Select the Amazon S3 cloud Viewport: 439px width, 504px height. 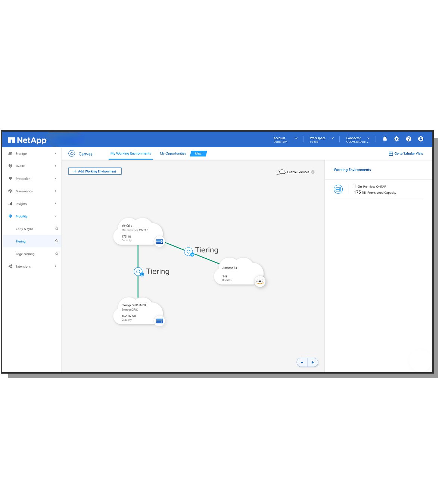[x=239, y=271]
